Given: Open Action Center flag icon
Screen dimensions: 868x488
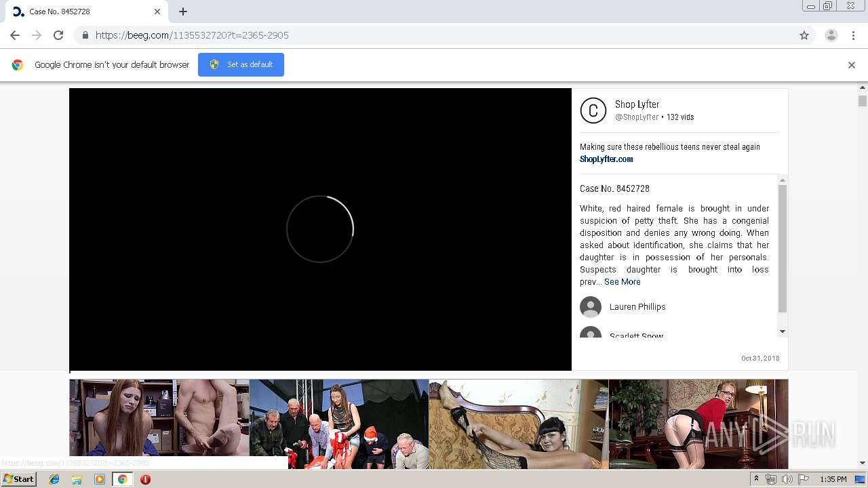Looking at the screenshot, I should (804, 479).
